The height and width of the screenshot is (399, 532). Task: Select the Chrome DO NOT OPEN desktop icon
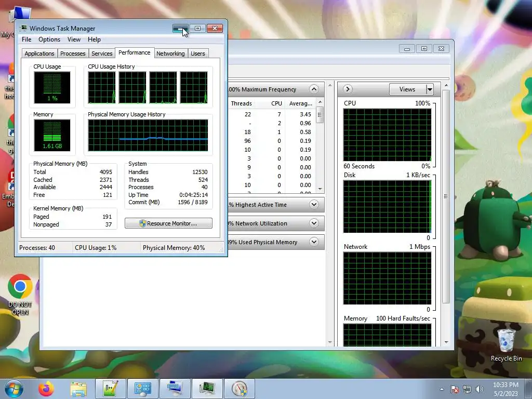[20, 295]
